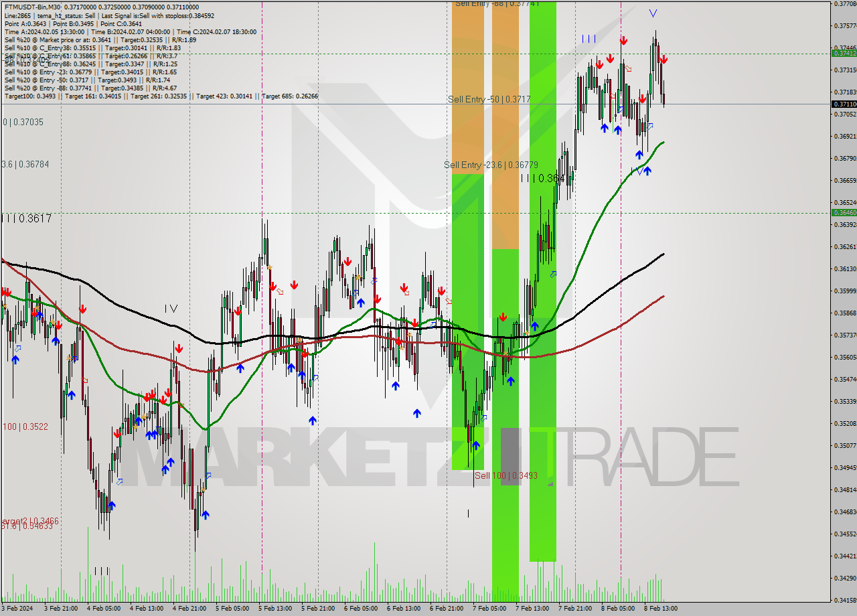Click the '4 Feb 05:00' time axis label
857x616 pixels.
[103, 609]
